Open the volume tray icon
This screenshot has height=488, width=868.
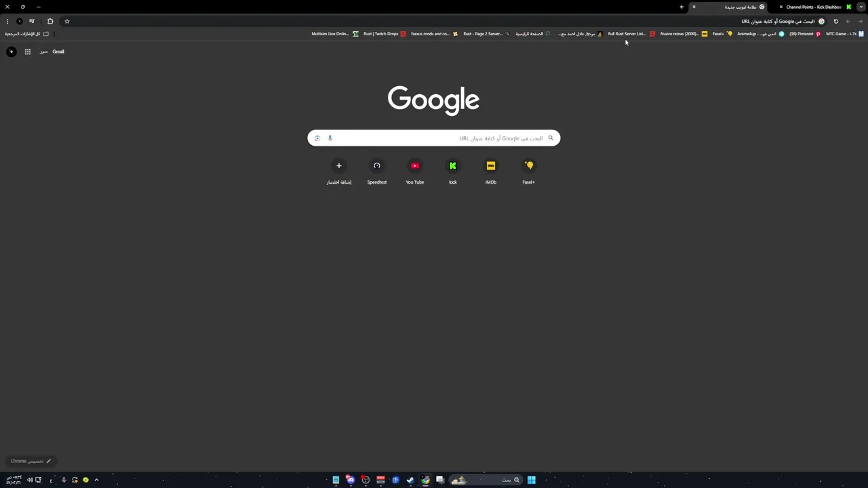30,480
